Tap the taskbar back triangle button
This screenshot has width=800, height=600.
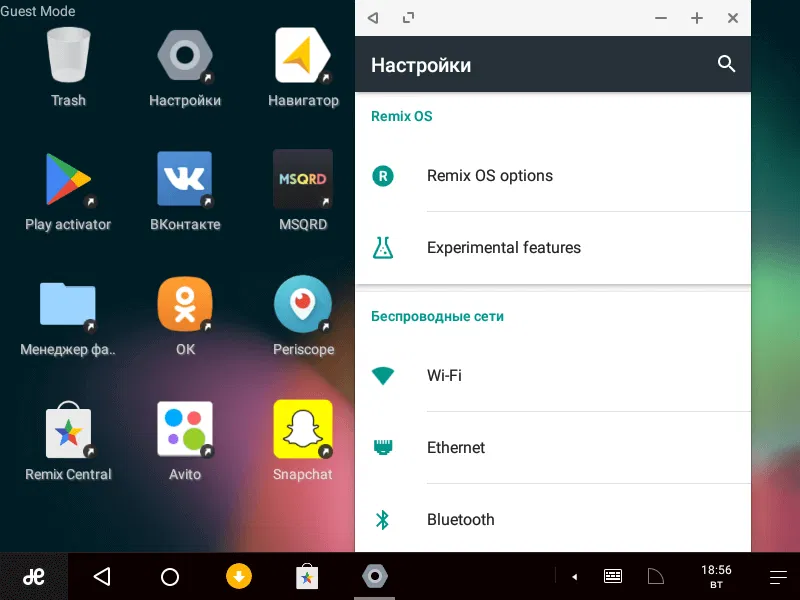pos(102,577)
